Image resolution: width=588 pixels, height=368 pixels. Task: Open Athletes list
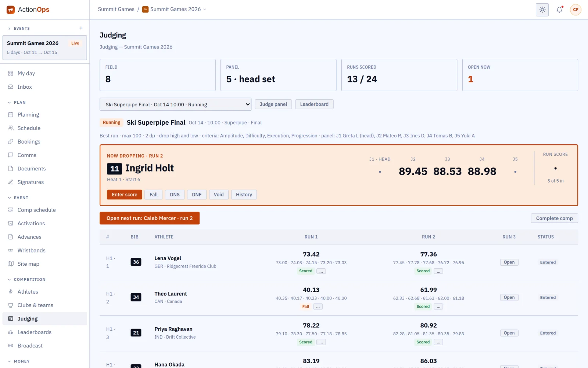coord(44,291)
